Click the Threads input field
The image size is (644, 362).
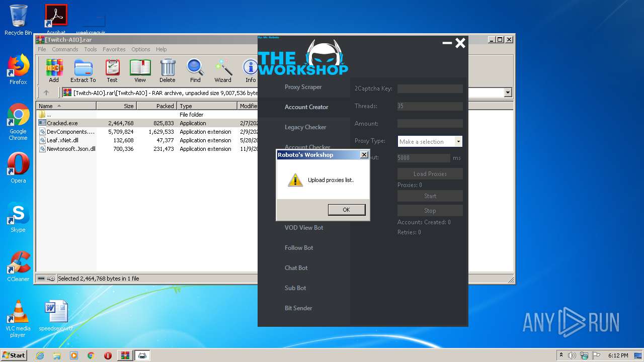(430, 106)
